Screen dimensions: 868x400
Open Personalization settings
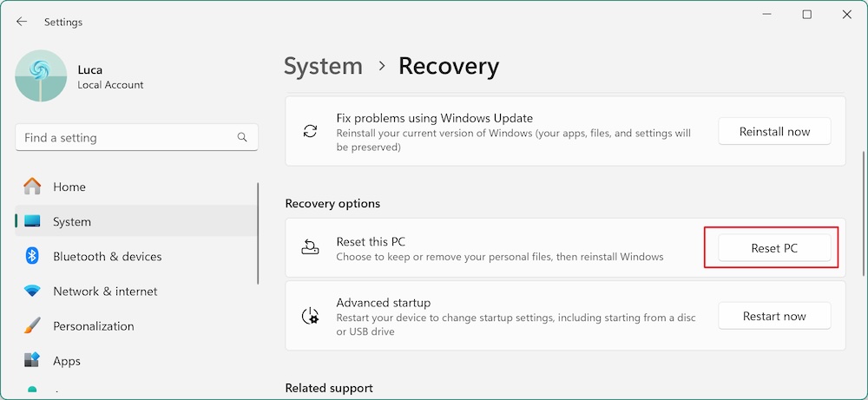tap(135, 326)
